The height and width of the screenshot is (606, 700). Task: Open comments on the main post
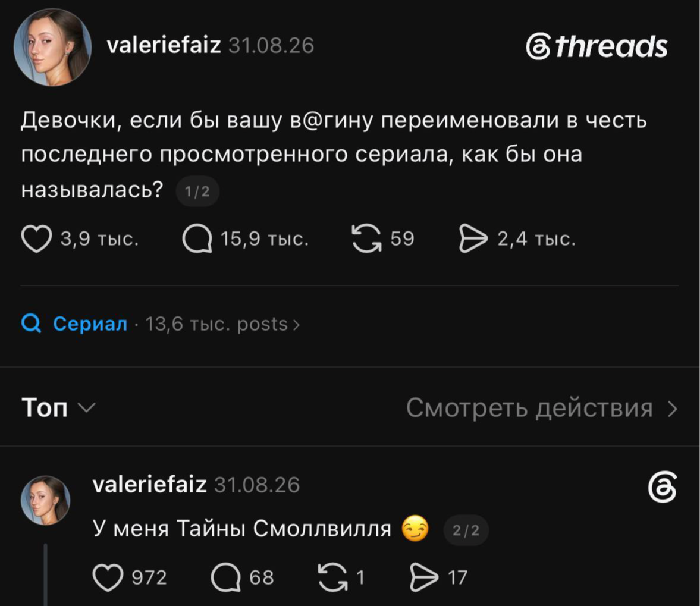click(x=197, y=238)
